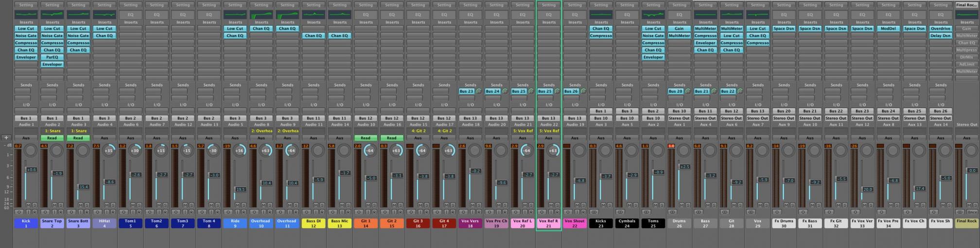Open the Bus 23 send knob on Vox Vers
Viewport: 980px width, 248px height.
pos(479,91)
